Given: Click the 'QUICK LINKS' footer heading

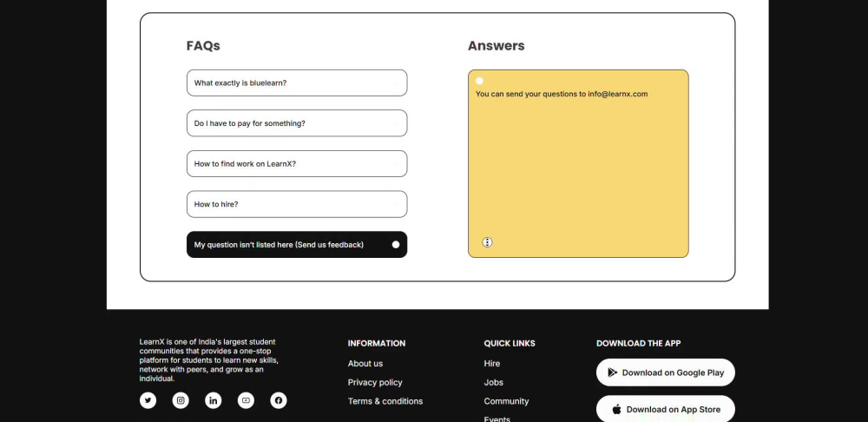Looking at the screenshot, I should point(510,343).
